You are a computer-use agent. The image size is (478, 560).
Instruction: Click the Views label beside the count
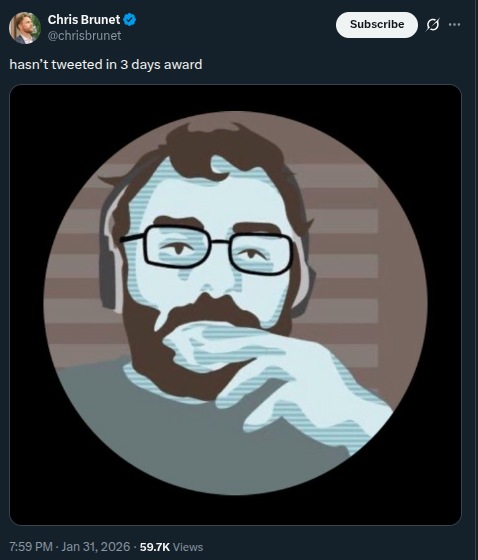click(x=188, y=547)
